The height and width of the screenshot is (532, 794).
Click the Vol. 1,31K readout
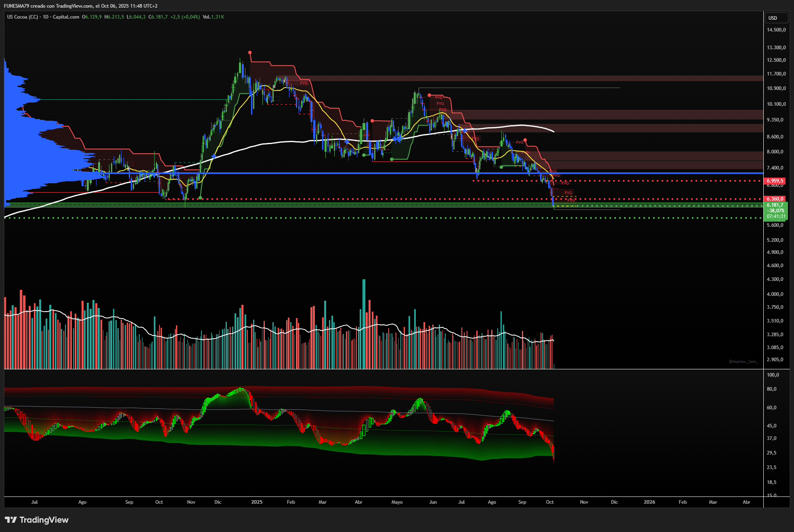(x=214, y=17)
